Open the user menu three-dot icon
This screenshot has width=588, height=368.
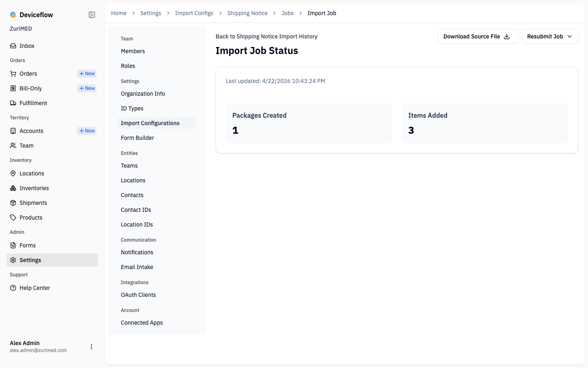click(x=91, y=347)
